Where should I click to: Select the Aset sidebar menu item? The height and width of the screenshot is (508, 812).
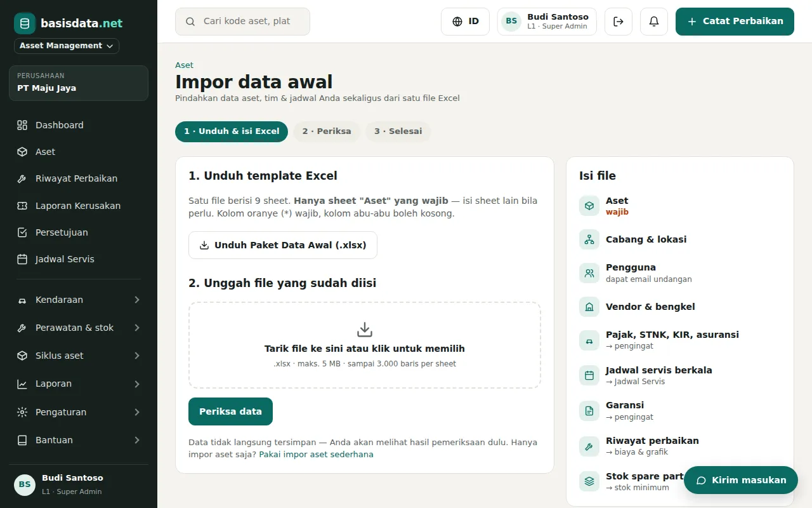[79, 152]
